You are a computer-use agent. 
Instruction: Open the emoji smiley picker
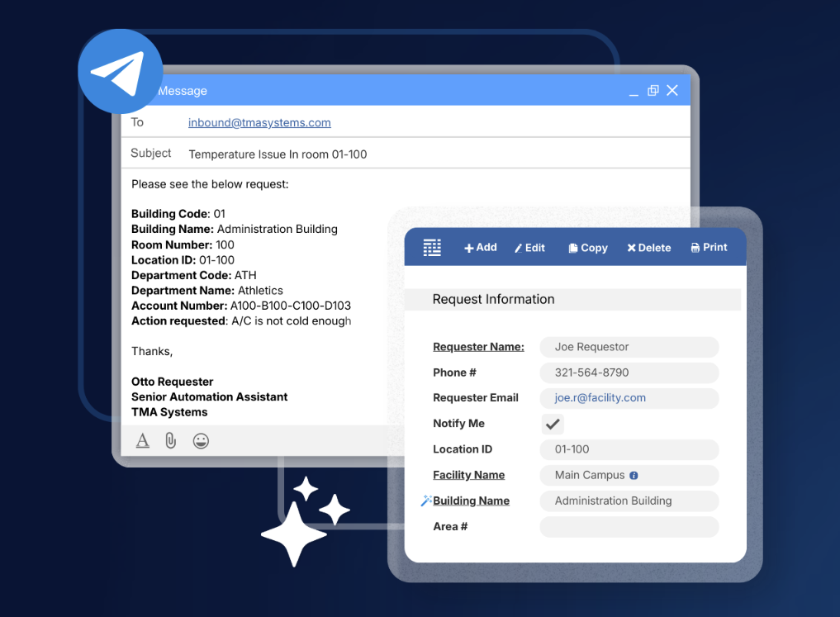(201, 441)
